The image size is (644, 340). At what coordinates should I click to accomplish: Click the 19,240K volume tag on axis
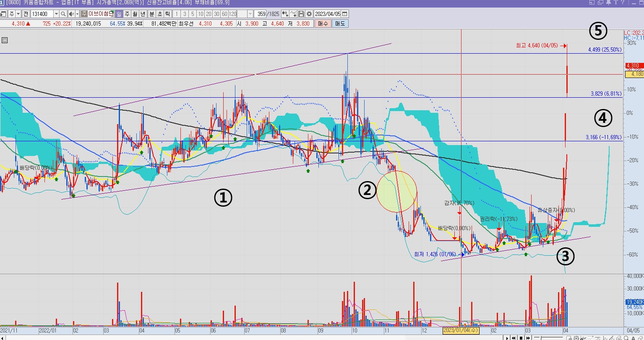634,301
